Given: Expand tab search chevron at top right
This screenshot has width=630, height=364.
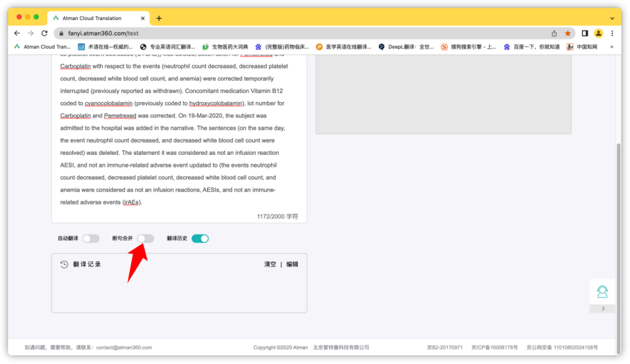Looking at the screenshot, I should point(612,19).
